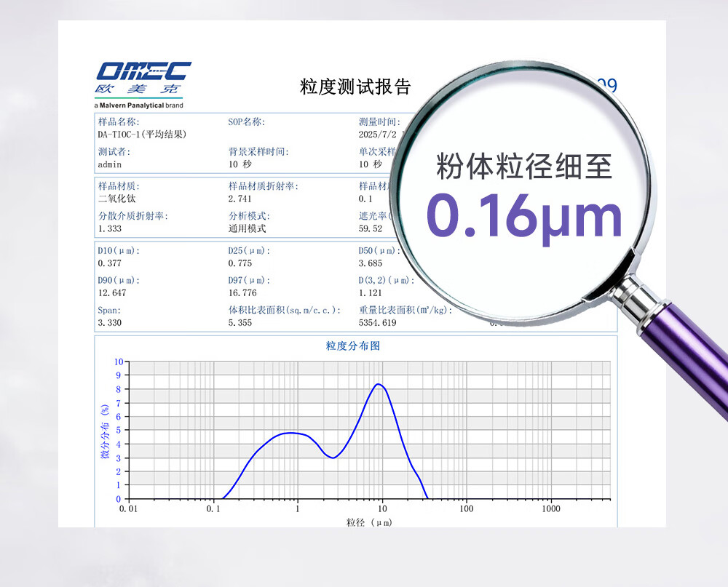
Task: Click the 粒径 (μm) x-axis label
Action: [371, 522]
